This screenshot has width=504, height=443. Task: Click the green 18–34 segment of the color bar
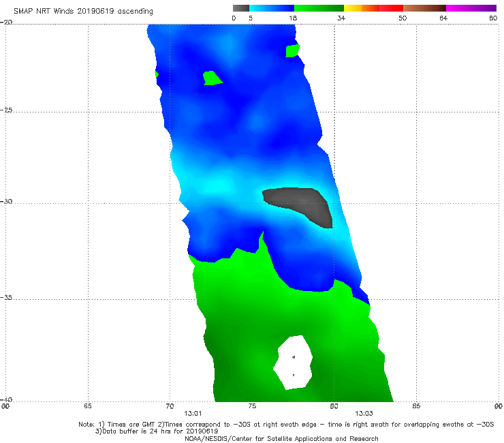319,8
